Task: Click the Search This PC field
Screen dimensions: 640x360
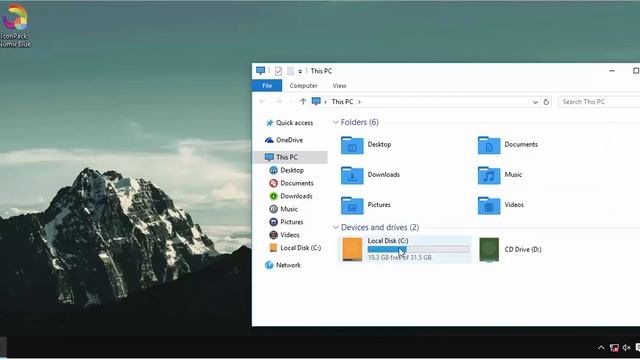Action: pyautogui.click(x=599, y=102)
